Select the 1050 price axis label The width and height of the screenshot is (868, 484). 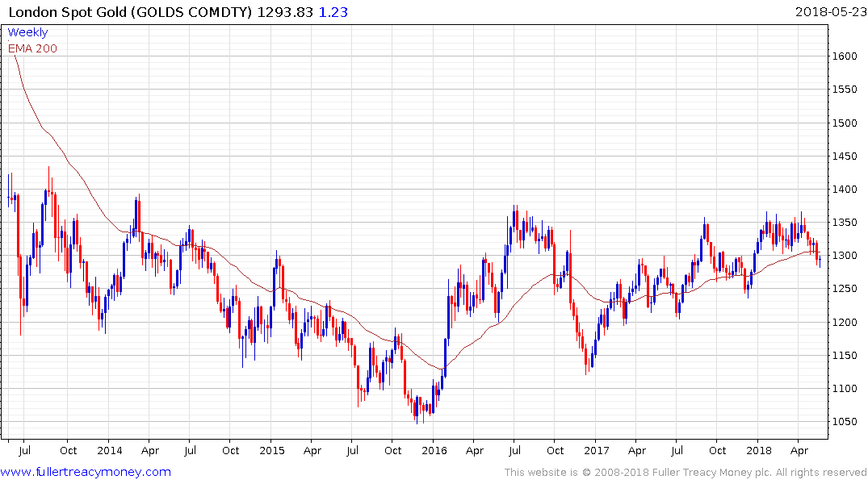(845, 422)
